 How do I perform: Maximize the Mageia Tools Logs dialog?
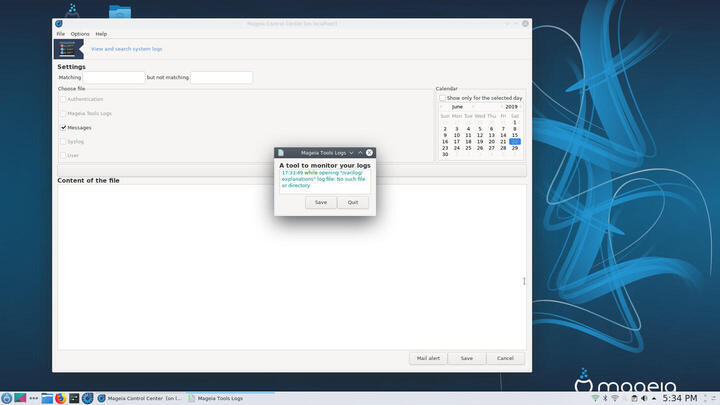[360, 152]
